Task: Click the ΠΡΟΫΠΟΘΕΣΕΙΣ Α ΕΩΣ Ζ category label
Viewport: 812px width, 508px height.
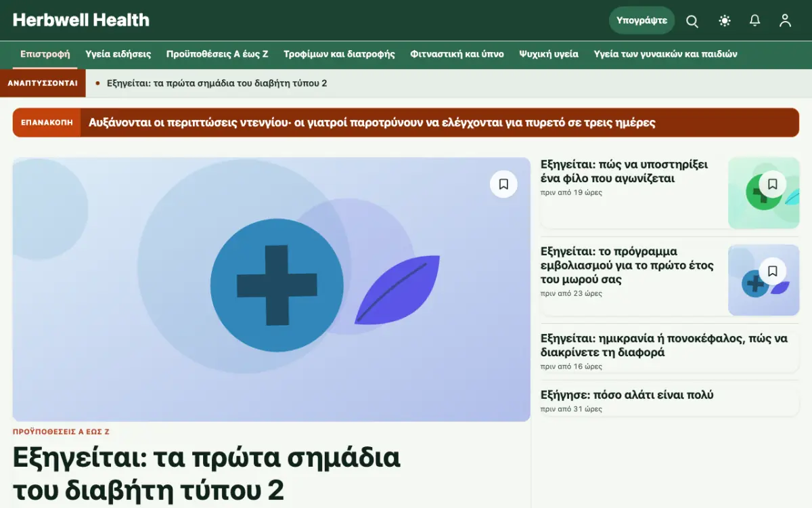Action: point(61,431)
